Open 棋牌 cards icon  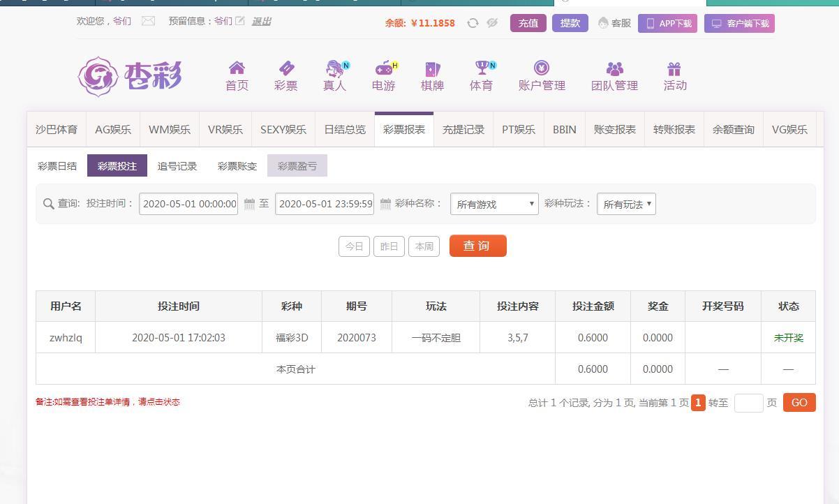tap(432, 68)
